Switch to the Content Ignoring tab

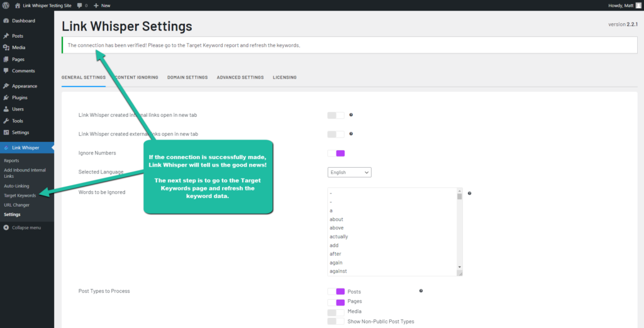coord(136,77)
